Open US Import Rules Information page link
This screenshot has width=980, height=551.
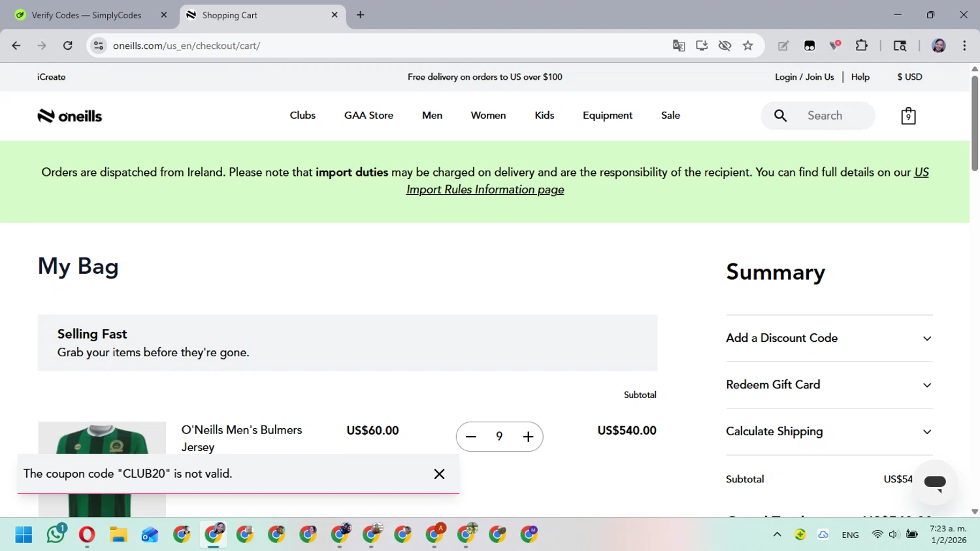(x=485, y=190)
